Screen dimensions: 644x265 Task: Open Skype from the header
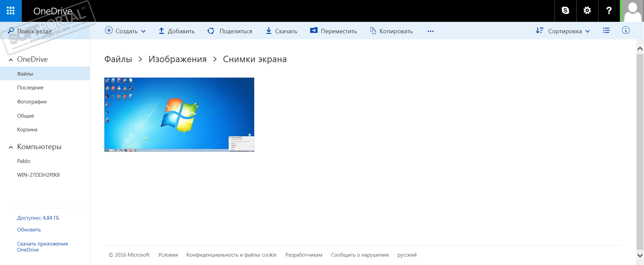tap(565, 11)
